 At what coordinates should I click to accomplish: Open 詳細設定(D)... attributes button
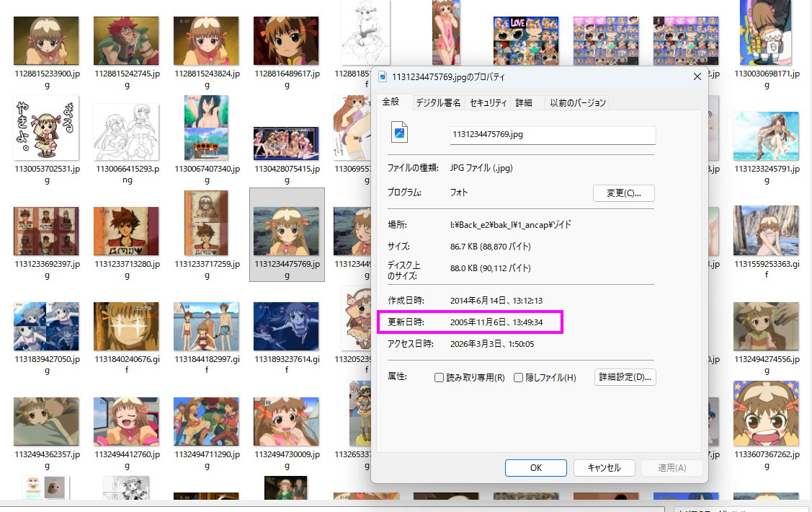point(625,377)
